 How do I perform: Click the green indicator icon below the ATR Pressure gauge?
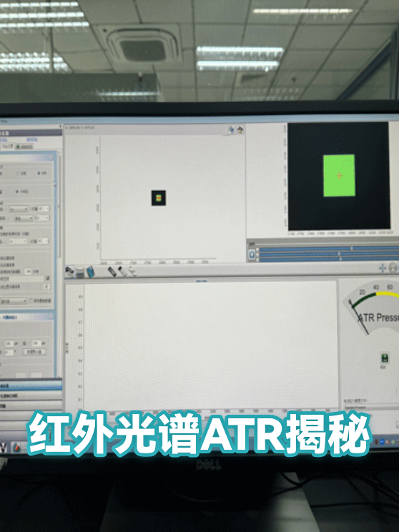tap(385, 358)
